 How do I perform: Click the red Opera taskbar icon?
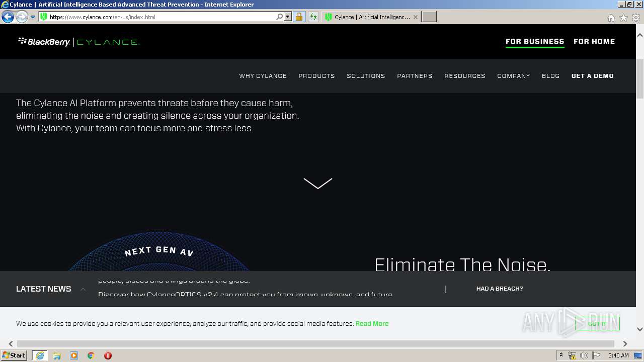pyautogui.click(x=108, y=355)
